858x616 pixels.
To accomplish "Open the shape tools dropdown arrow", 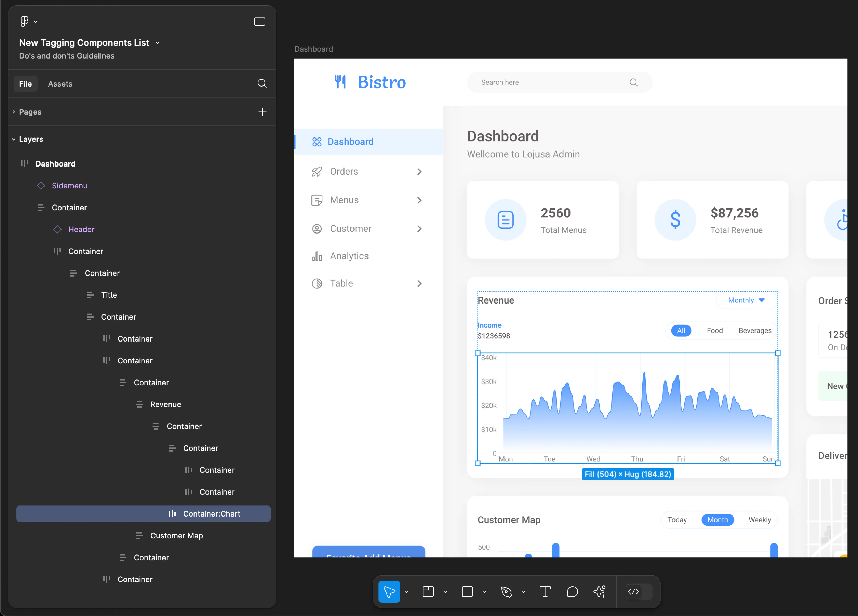I will 484,592.
